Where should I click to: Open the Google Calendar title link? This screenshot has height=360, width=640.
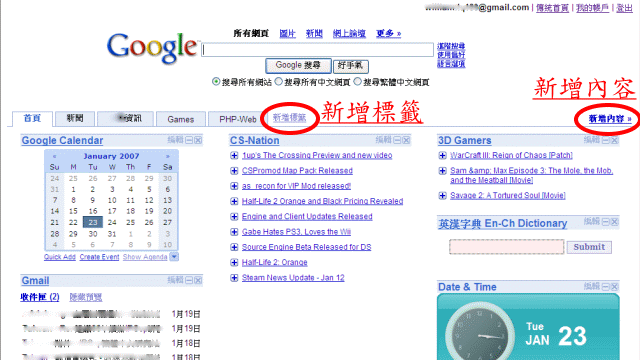tap(62, 140)
